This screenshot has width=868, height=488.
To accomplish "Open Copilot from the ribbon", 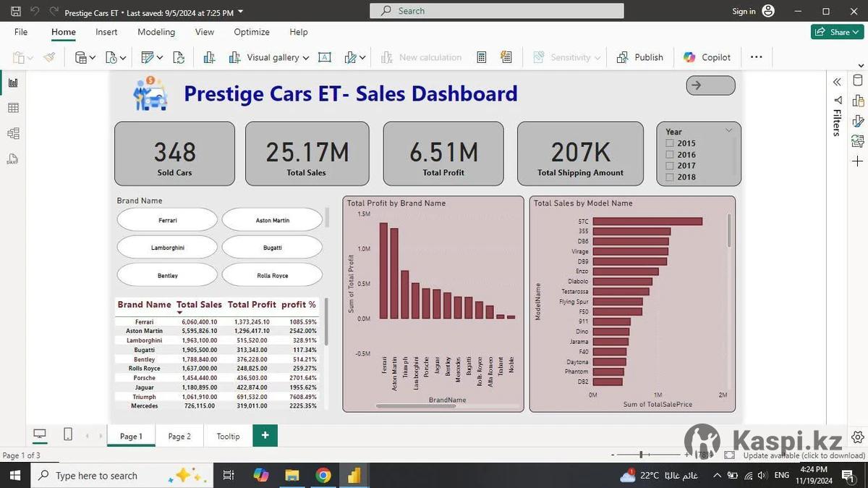I will point(707,57).
